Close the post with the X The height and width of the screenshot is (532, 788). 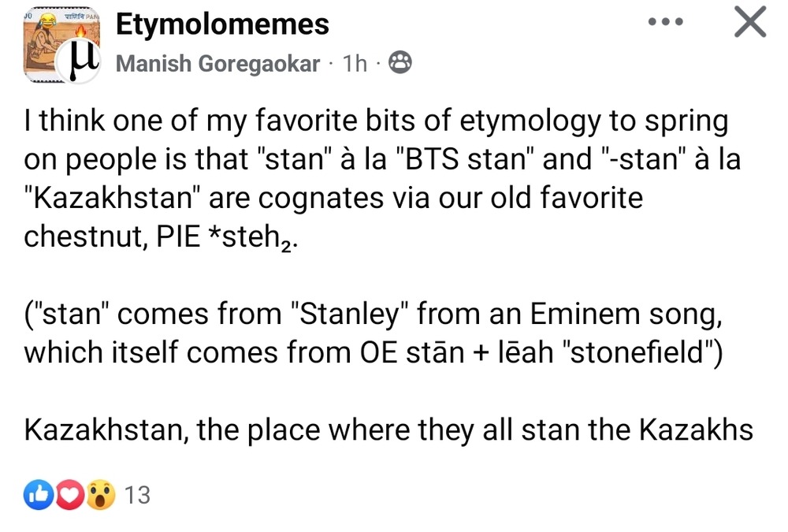point(749,22)
